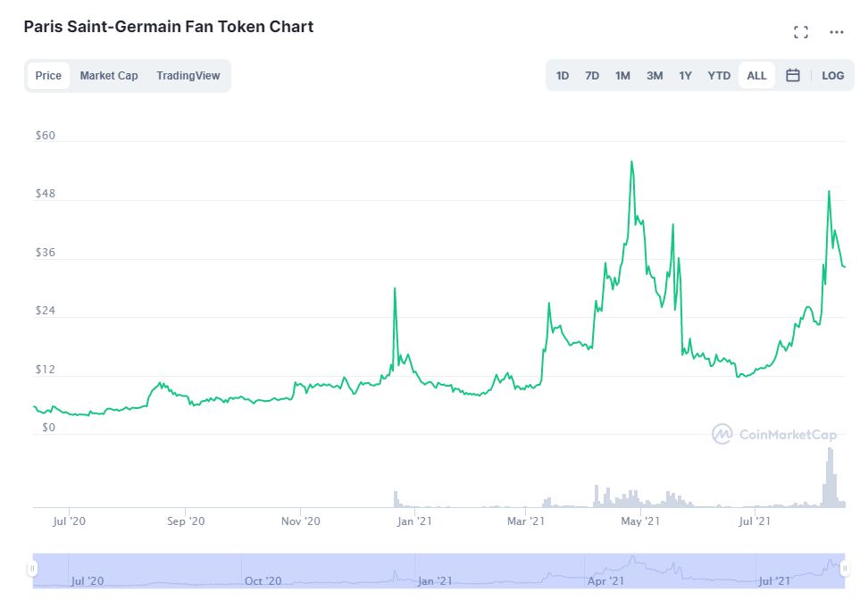The width and height of the screenshot is (868, 600).
Task: Set the range to YTD
Action: pos(719,76)
